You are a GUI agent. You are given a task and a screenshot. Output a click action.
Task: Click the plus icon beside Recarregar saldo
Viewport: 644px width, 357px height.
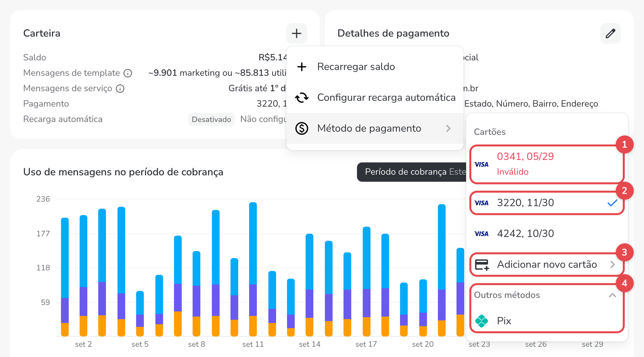point(302,66)
